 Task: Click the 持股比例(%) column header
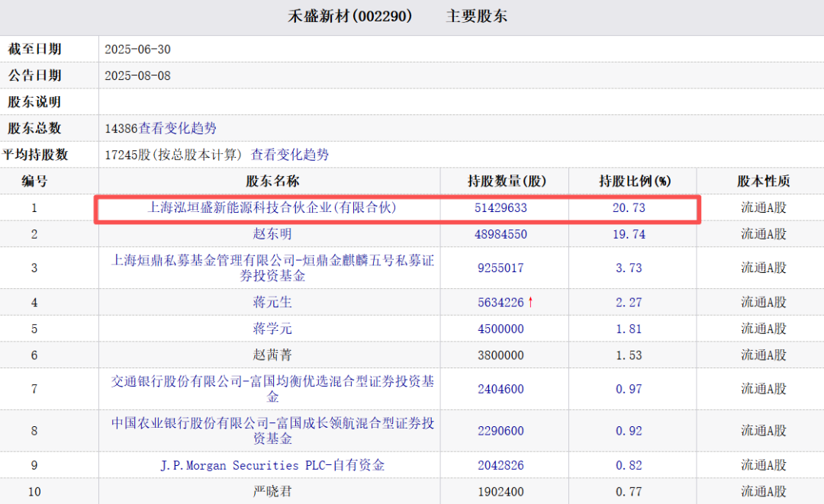point(634,181)
